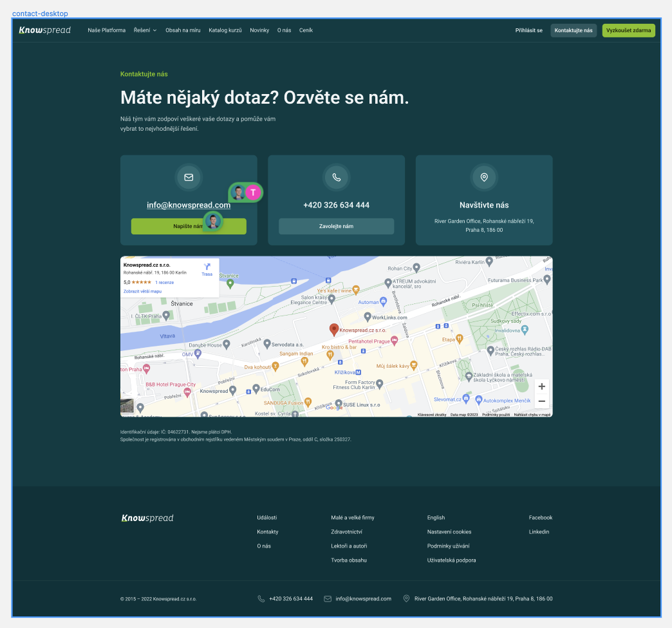Click the Napište nám button
This screenshot has height=628, width=672.
point(189,226)
